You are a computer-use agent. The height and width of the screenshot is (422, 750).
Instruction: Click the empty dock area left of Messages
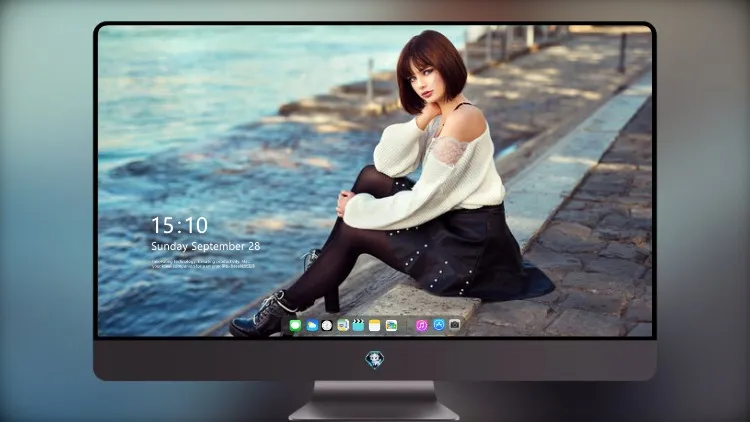[x=285, y=326]
